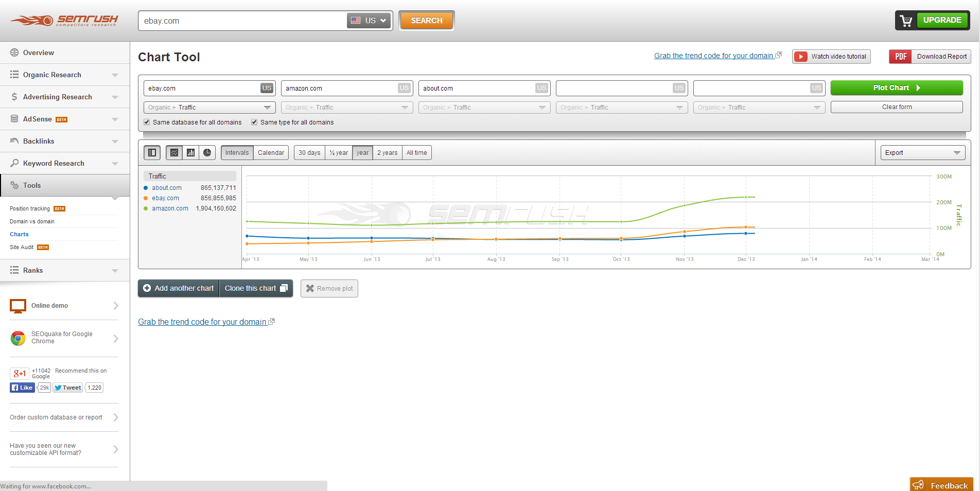Expand the Advertising Research menu
Image resolution: width=980 pixels, height=491 pixels.
[x=115, y=97]
